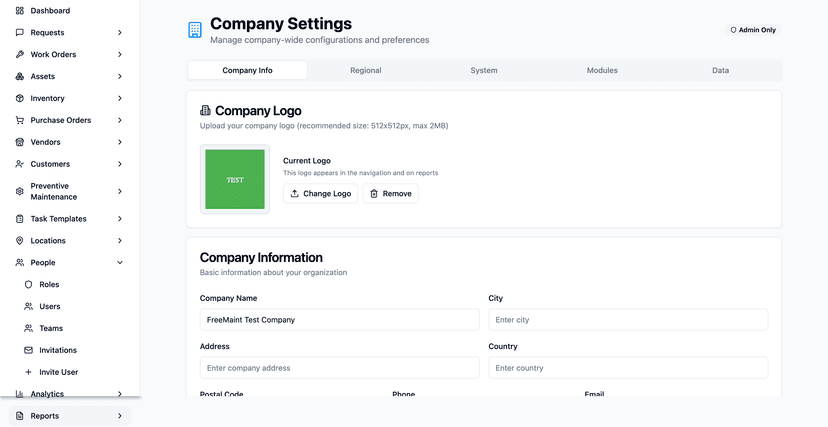Click the People group icon

[20, 262]
